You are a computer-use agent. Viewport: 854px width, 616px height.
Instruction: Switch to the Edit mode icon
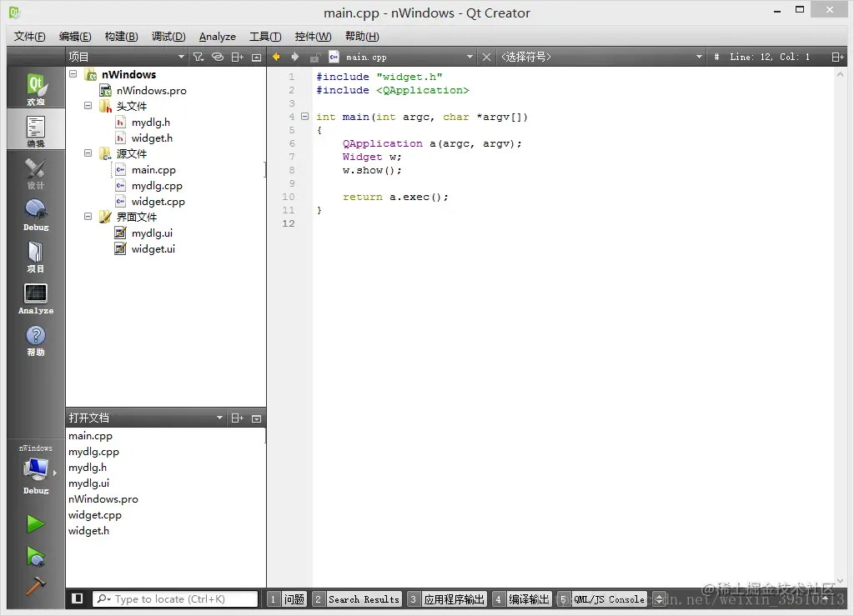(36, 130)
